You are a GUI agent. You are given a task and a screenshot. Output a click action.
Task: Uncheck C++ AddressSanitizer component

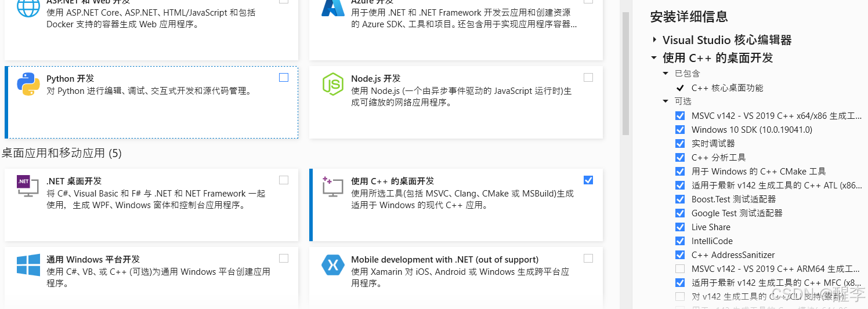coord(680,255)
